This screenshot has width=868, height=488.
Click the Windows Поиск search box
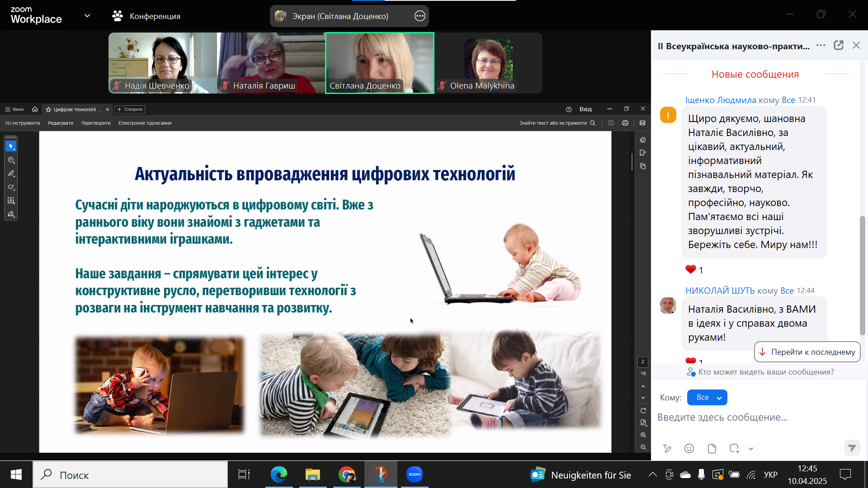pyautogui.click(x=130, y=474)
